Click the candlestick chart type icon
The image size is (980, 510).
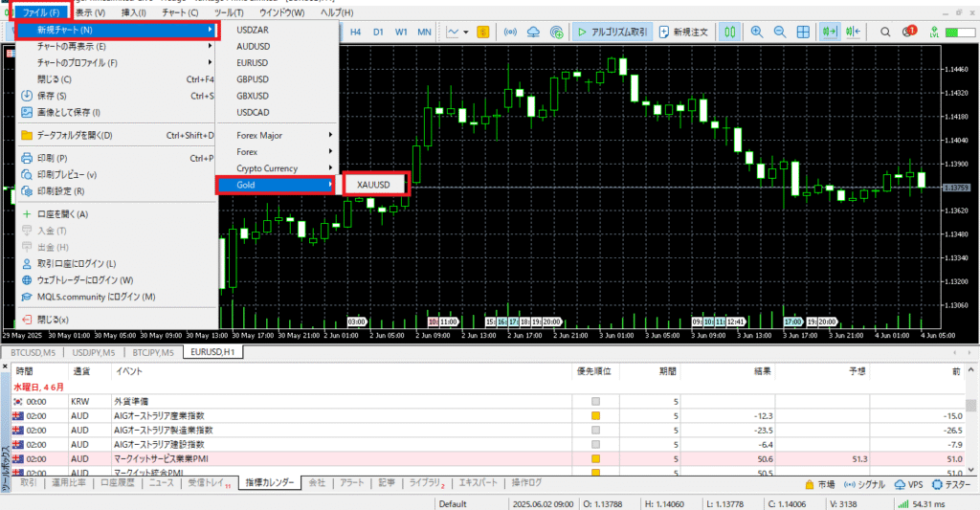pos(730,32)
